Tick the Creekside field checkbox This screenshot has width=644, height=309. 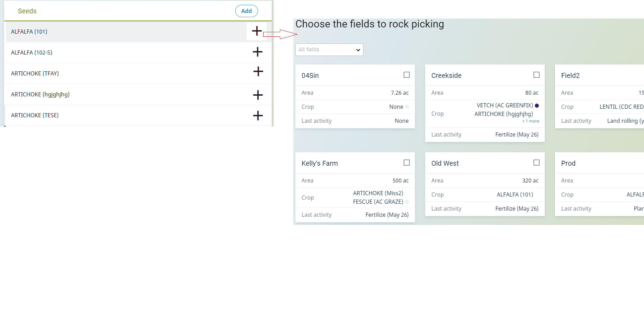click(x=536, y=75)
